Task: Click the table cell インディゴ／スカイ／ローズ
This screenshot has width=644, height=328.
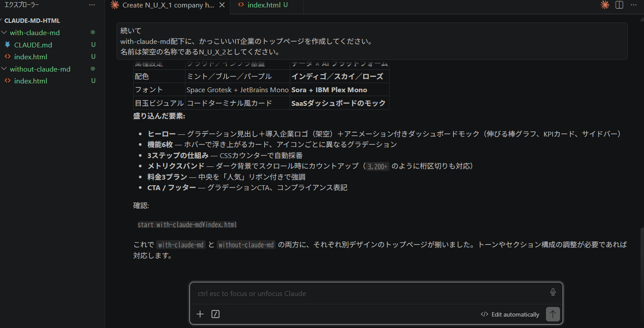Action: [339, 76]
